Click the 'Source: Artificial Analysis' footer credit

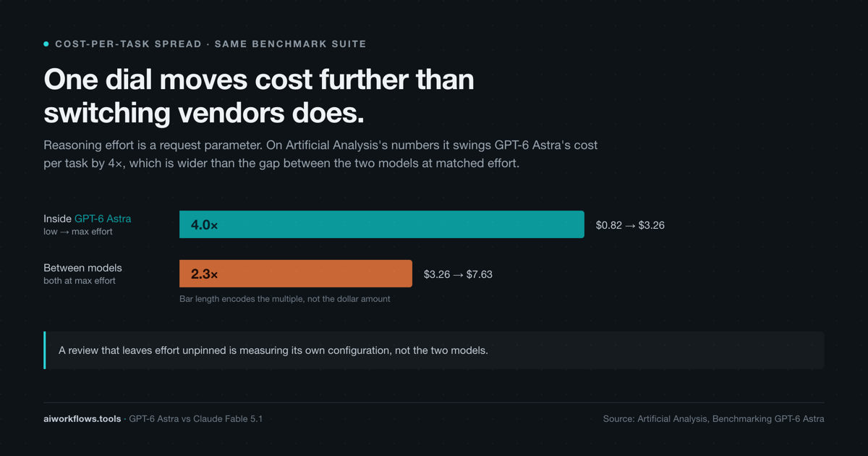pos(713,419)
